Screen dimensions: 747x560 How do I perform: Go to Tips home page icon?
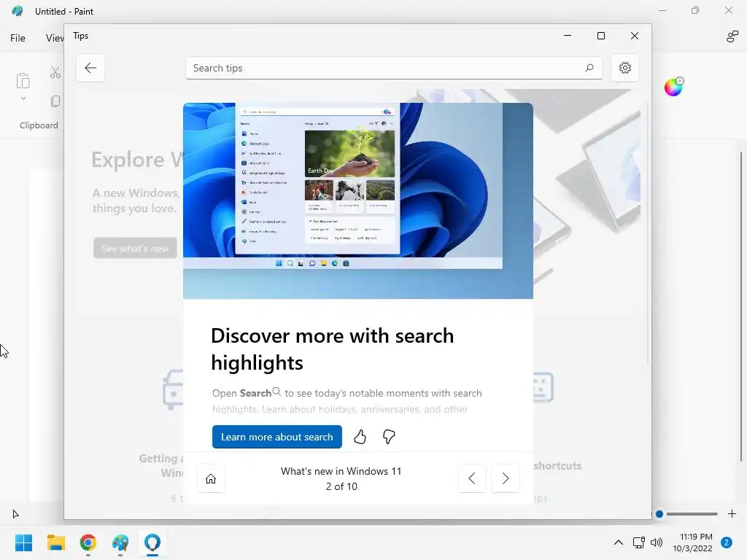(x=211, y=478)
